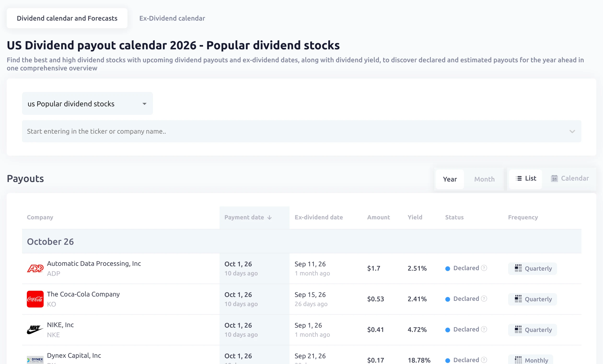
Task: Open Dynex Capital, Inc link
Action: pyautogui.click(x=74, y=355)
